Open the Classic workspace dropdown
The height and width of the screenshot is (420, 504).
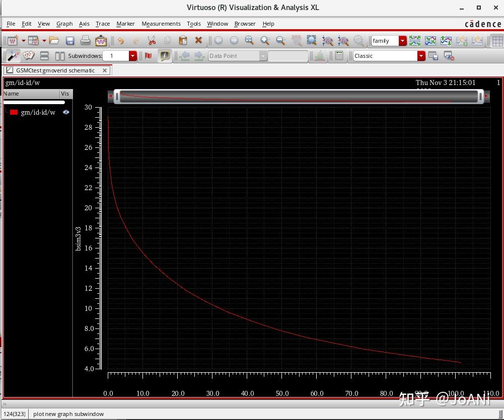pyautogui.click(x=421, y=56)
